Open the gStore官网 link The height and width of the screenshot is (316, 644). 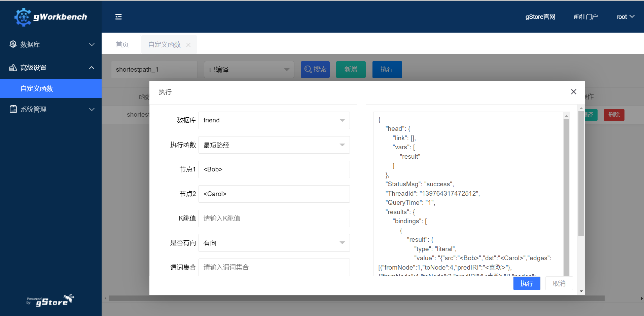pos(540,17)
